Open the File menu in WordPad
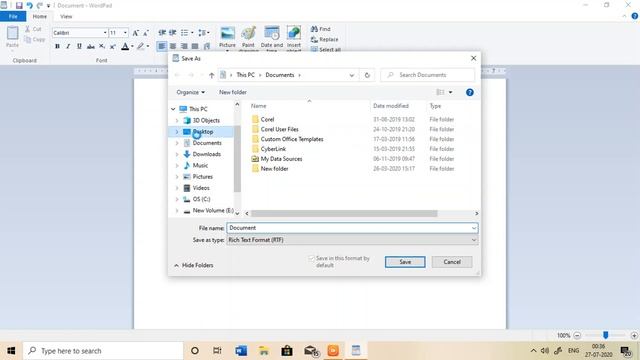The height and width of the screenshot is (360, 640). pyautogui.click(x=13, y=16)
